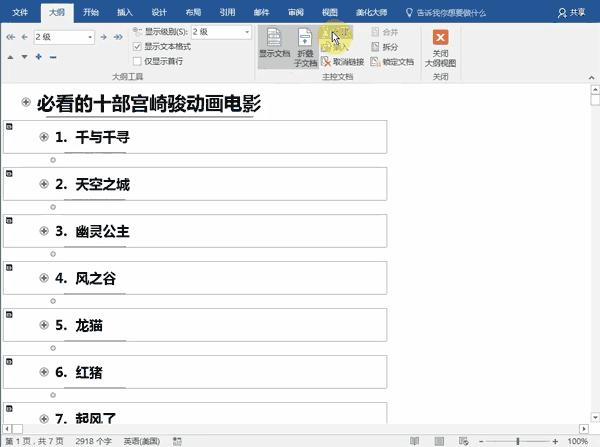Click zoom in plus button
600x447 pixels.
pyautogui.click(x=555, y=441)
